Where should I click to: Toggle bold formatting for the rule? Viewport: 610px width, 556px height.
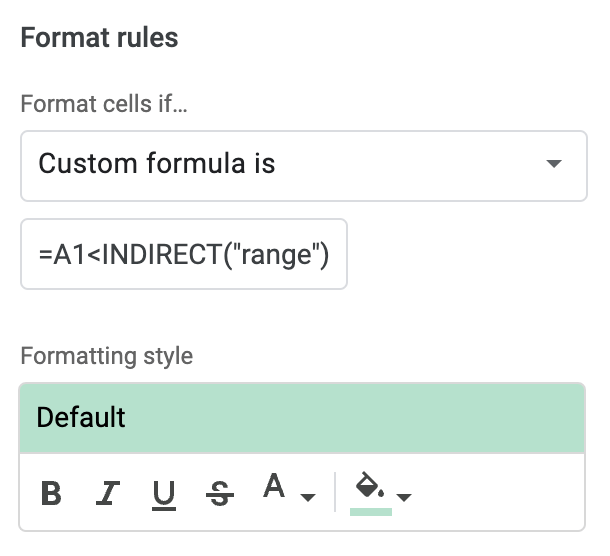click(52, 494)
